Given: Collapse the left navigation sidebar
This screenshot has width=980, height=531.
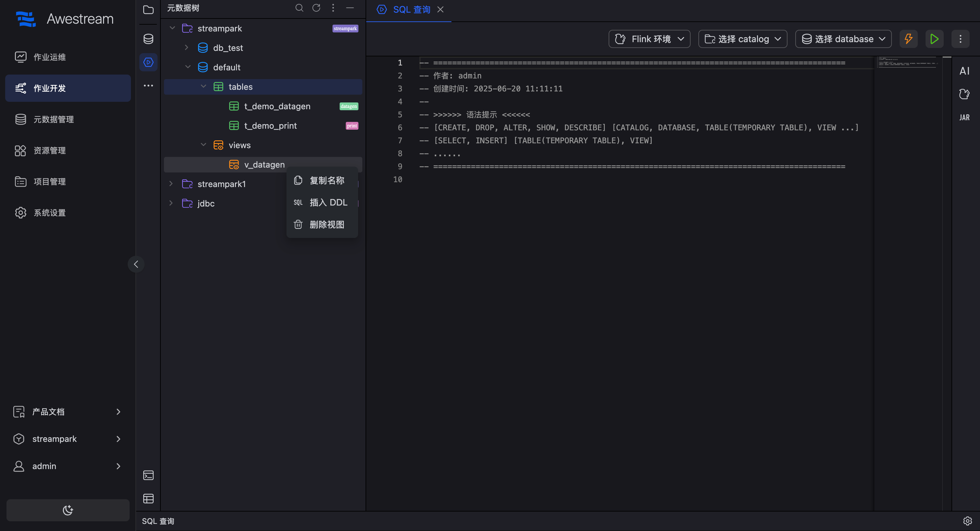Looking at the screenshot, I should (136, 264).
